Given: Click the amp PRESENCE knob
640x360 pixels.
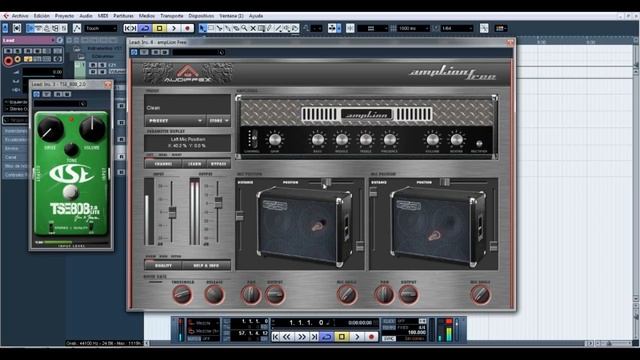Looking at the screenshot, I should click(389, 140).
